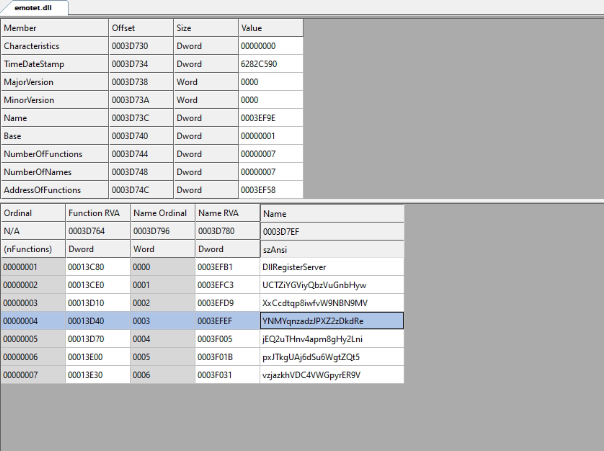Select the Characteristics member row
The height and width of the screenshot is (451, 604).
(152, 46)
